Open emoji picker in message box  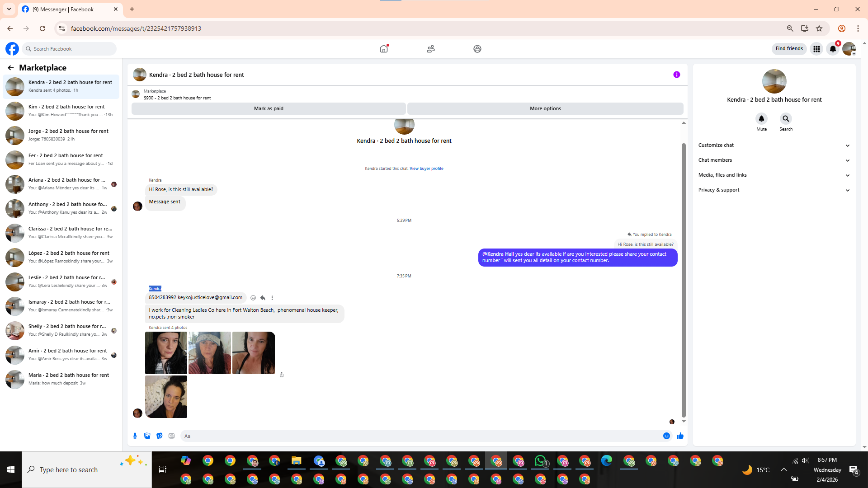666,436
